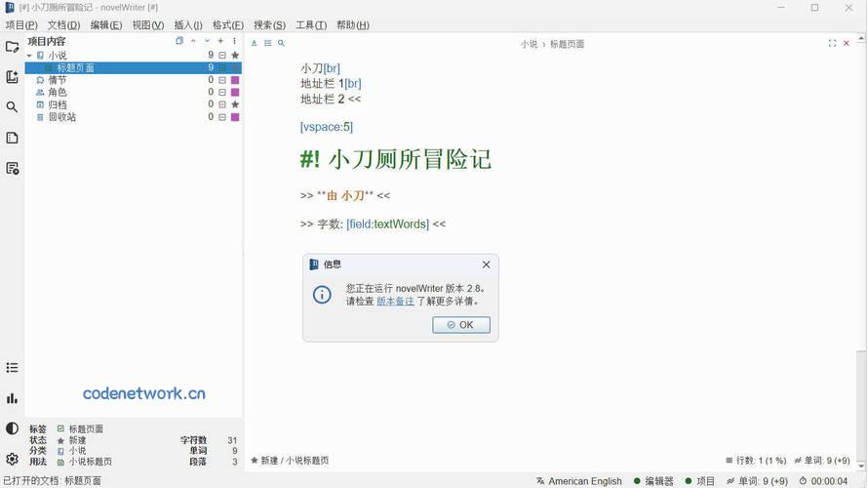Click the active flag icon on 归档 row

(x=222, y=104)
